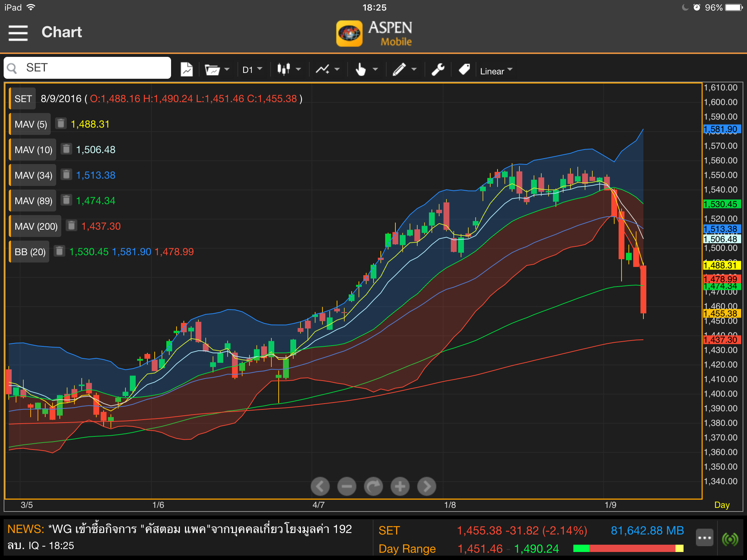Tap the SET symbol search field
This screenshot has width=747, height=560.
(x=88, y=68)
